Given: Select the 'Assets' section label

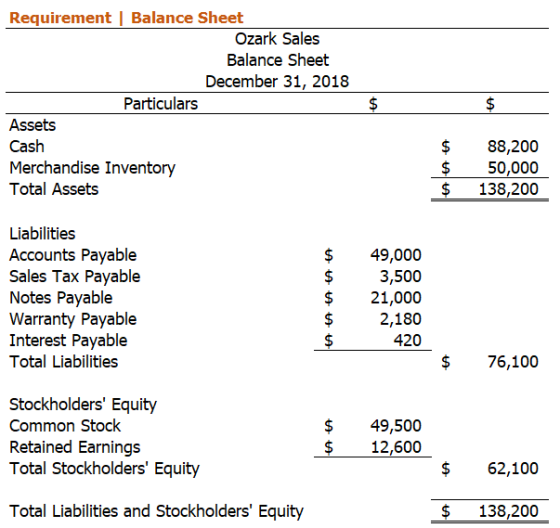Looking at the screenshot, I should (32, 125).
